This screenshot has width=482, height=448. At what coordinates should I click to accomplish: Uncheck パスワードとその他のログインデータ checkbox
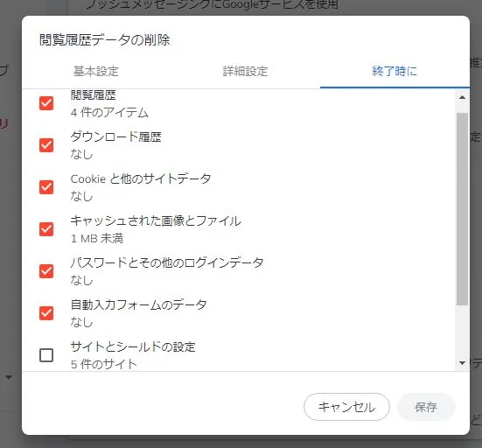click(x=46, y=271)
